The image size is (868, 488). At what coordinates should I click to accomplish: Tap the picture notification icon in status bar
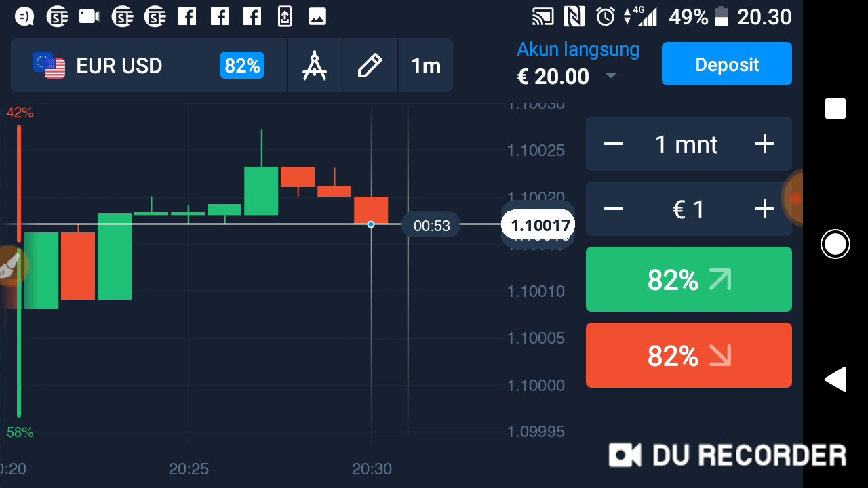pos(317,16)
